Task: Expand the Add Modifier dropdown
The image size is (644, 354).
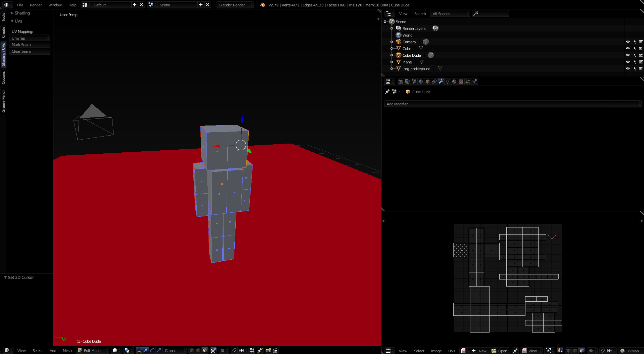Action: [513, 104]
